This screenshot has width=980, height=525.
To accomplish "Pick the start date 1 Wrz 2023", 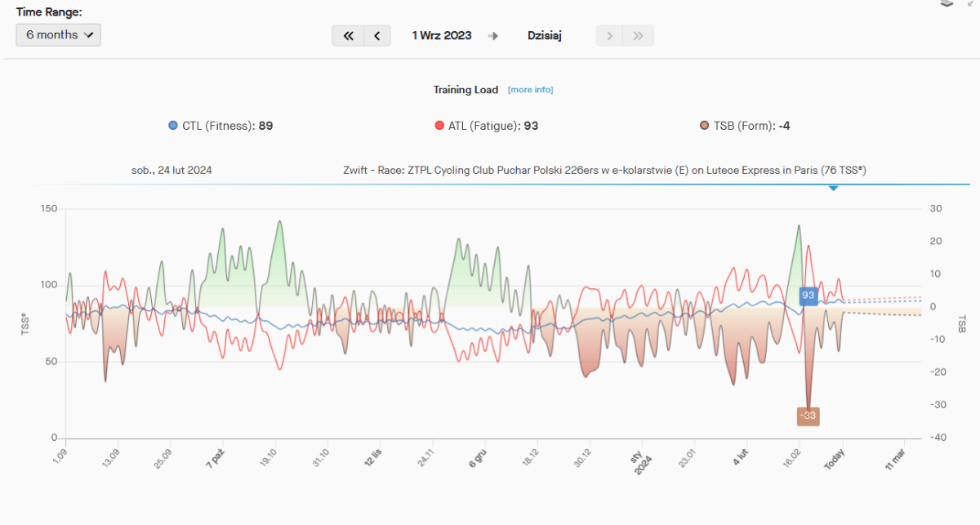I will pos(442,36).
